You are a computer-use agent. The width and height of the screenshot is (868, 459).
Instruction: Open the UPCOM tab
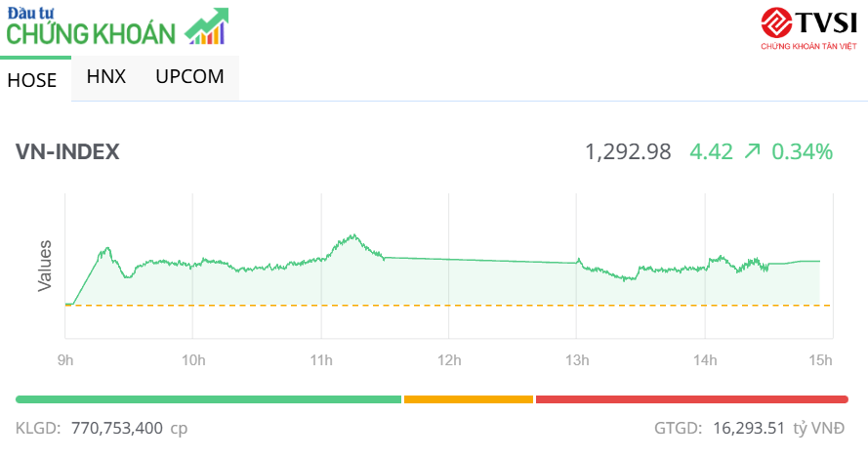pos(189,76)
